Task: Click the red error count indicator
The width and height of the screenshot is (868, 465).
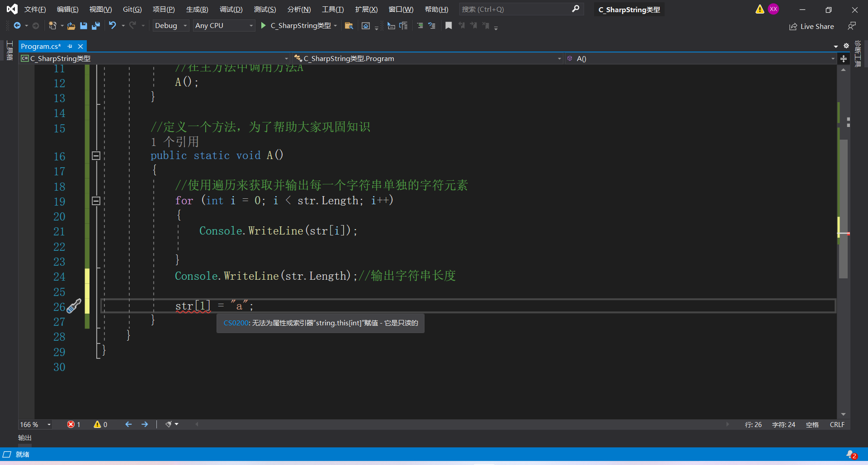Action: 74,424
